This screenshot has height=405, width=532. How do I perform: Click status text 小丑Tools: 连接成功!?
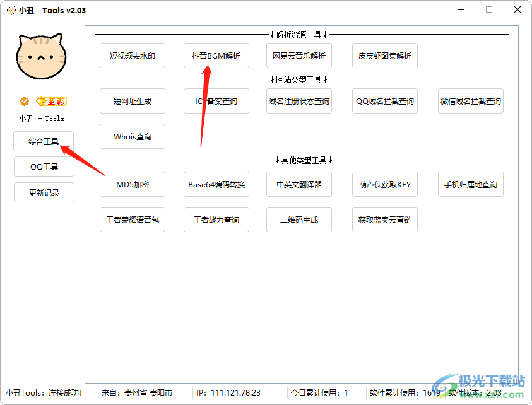tap(44, 393)
